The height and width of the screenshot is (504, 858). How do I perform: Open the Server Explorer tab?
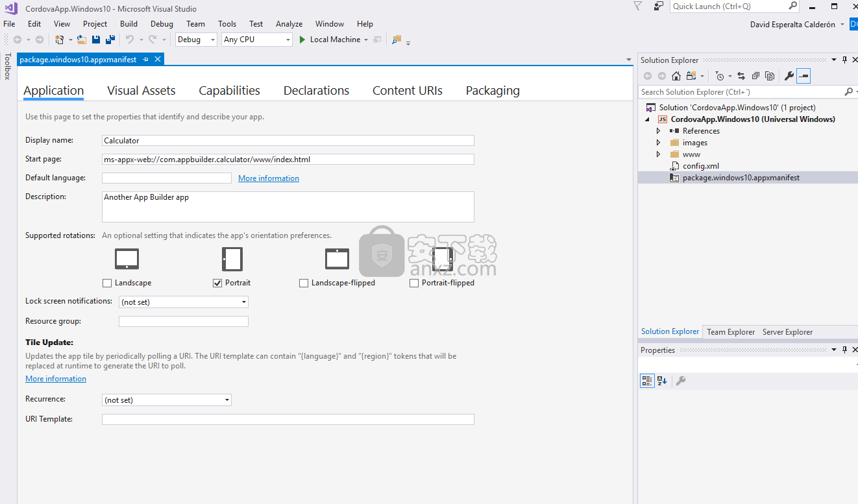[787, 331]
